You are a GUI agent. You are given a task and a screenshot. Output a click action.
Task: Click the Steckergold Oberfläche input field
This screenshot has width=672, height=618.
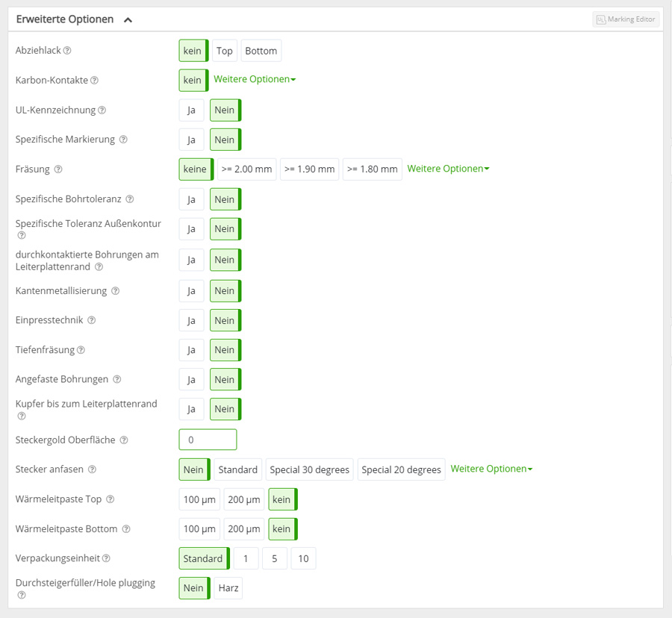coord(208,440)
